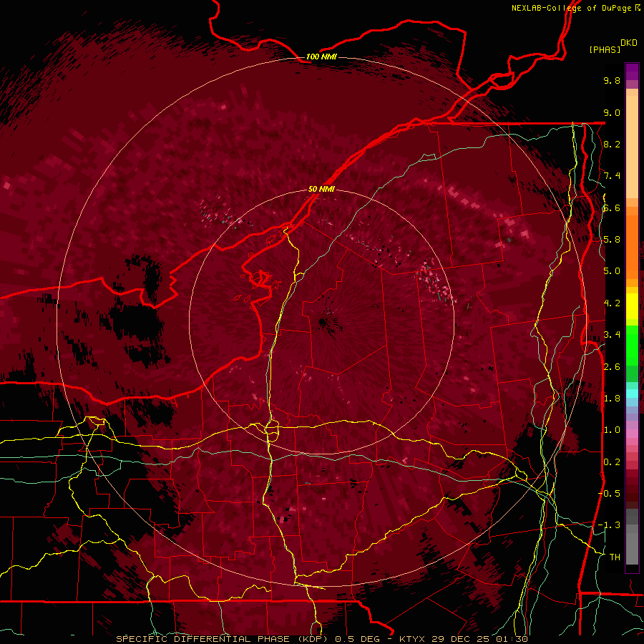Click the 1.8 value on the scale
Screen dimensions: 644x644
point(612,399)
